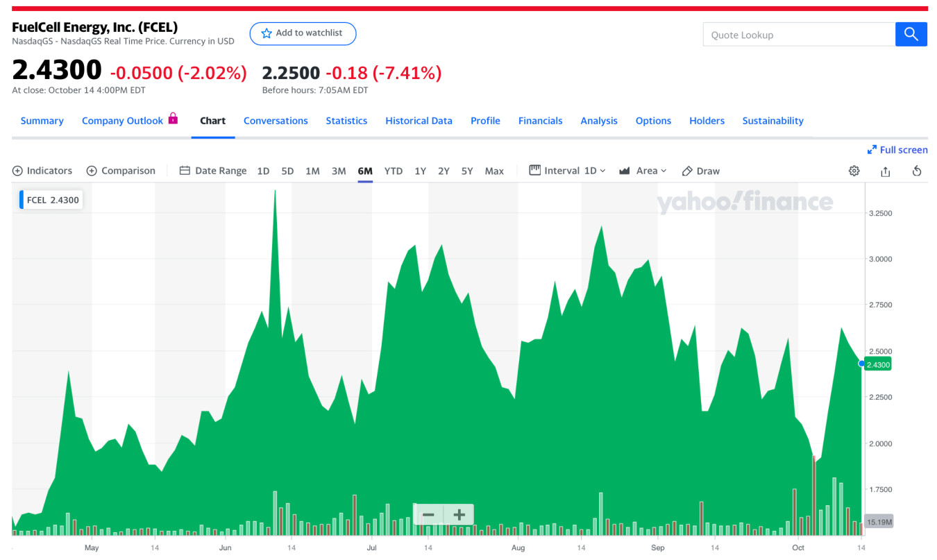Click the Comparison plus icon

tap(92, 171)
